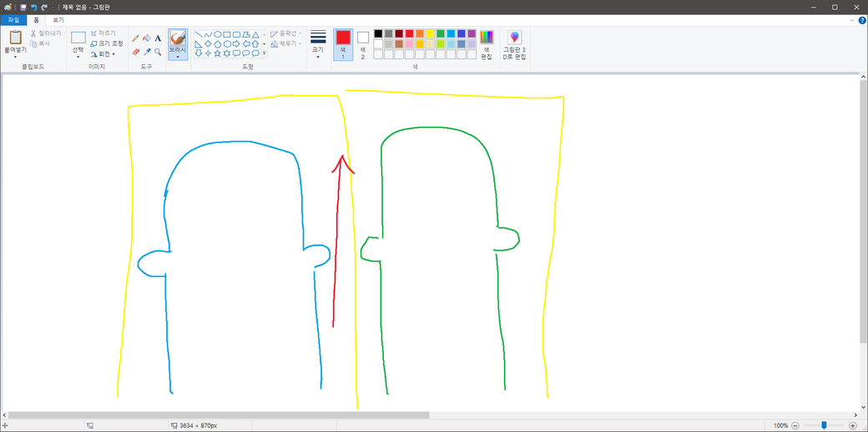The height and width of the screenshot is (432, 868).
Task: Expand the 브러시 (Brushes) dropdown arrow
Action: tap(178, 57)
